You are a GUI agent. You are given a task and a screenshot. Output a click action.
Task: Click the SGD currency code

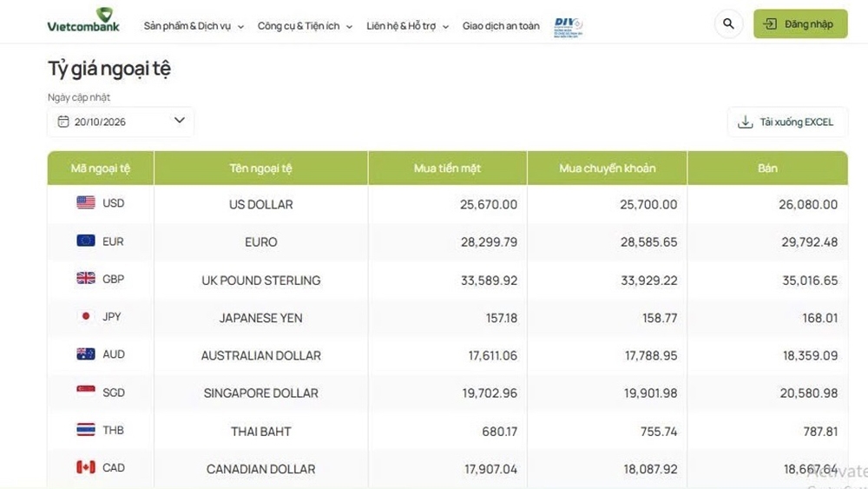114,393
